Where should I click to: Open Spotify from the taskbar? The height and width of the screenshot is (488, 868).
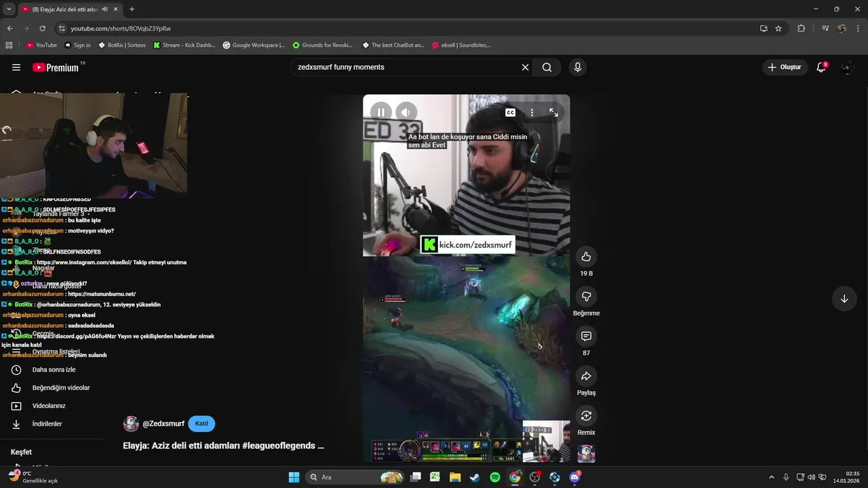coord(495,477)
